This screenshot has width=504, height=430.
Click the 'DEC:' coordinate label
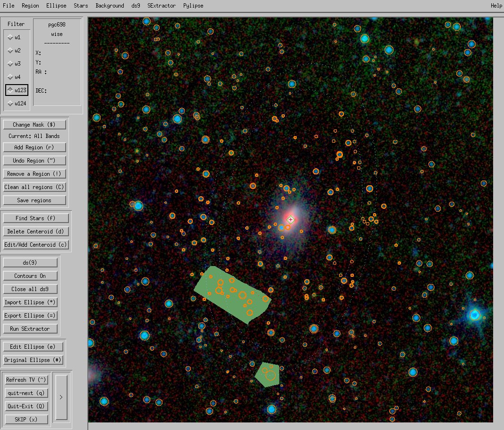click(41, 91)
